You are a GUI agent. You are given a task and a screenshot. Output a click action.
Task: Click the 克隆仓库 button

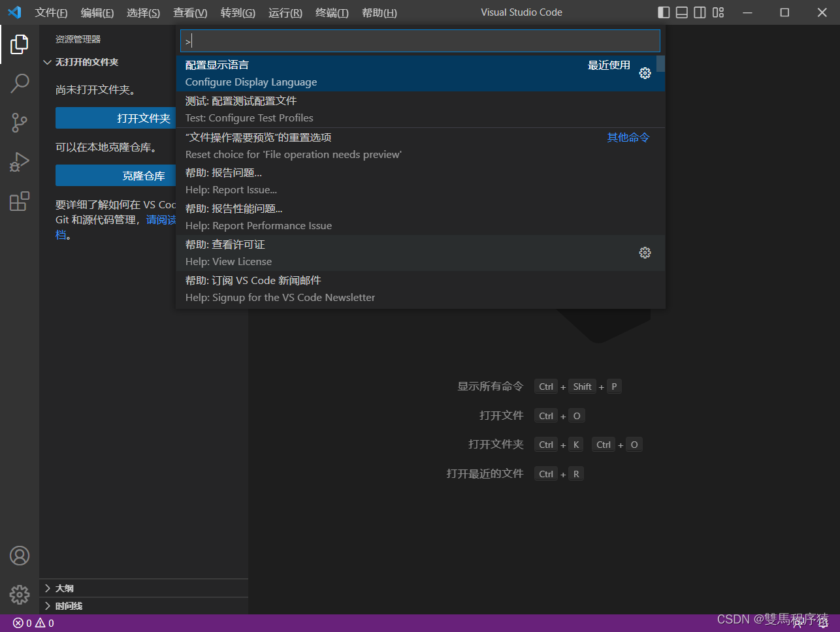[x=116, y=176]
